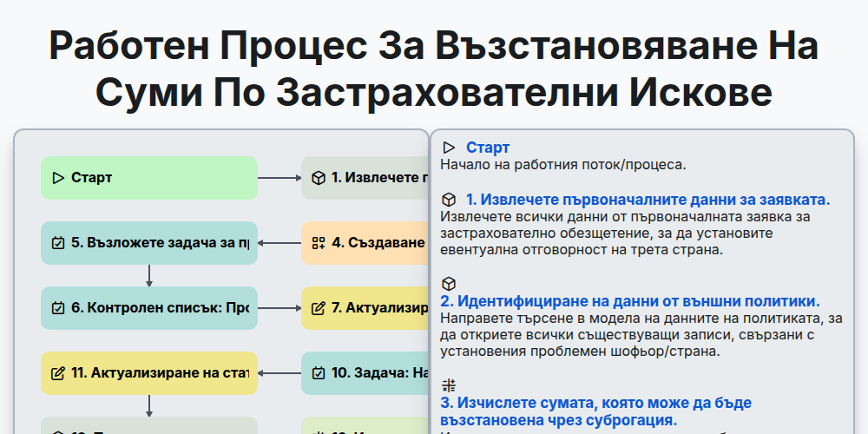Click cube icon above heading 2 in panel

pos(449,284)
